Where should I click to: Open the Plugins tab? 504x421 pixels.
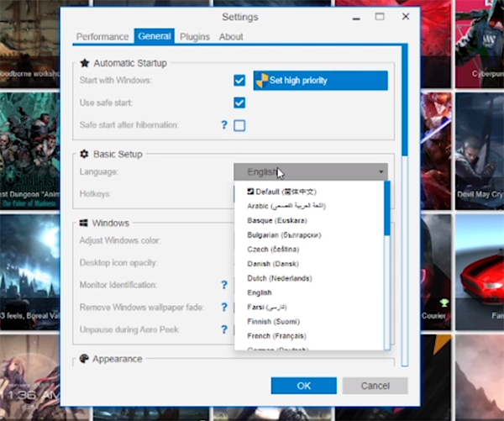click(x=195, y=37)
